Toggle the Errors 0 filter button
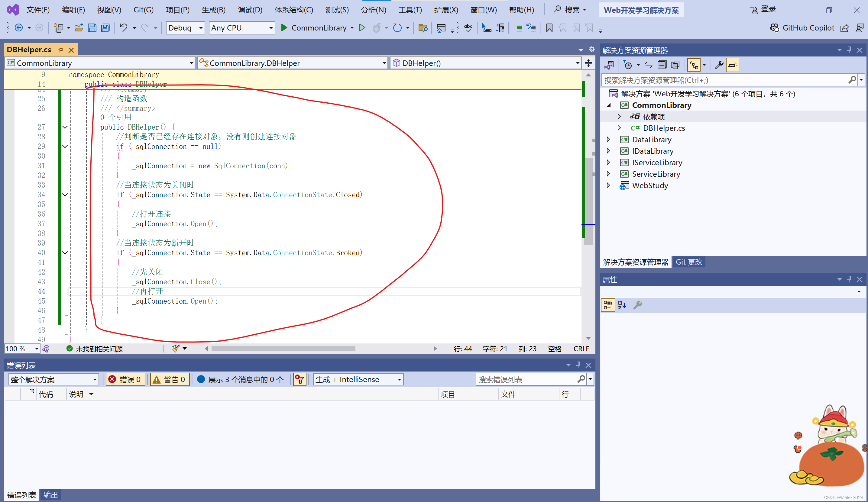868x502 pixels. (x=125, y=379)
